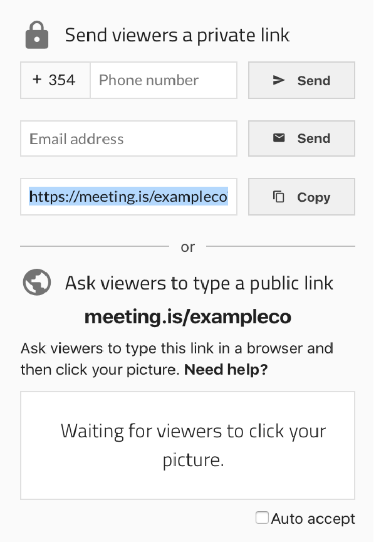Click the Ask viewers to type a public link heading

(x=199, y=283)
